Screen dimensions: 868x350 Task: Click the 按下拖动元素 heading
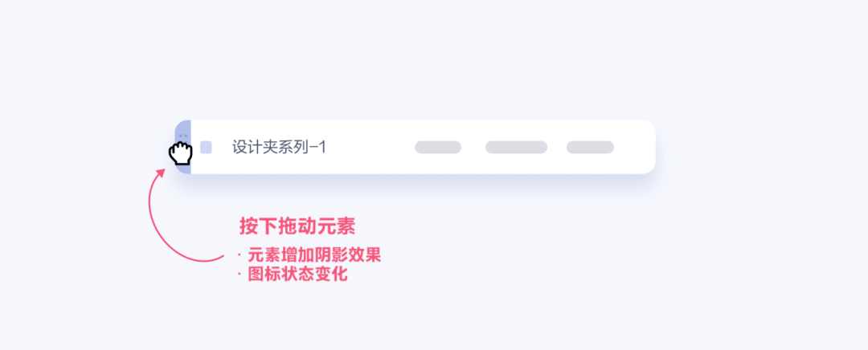coord(297,226)
